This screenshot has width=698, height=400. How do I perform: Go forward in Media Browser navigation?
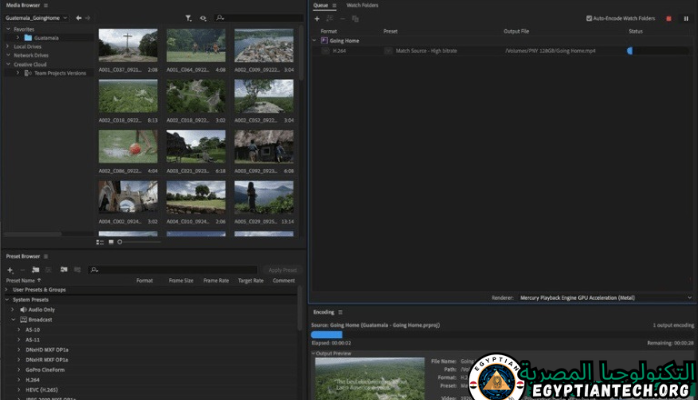pos(88,18)
